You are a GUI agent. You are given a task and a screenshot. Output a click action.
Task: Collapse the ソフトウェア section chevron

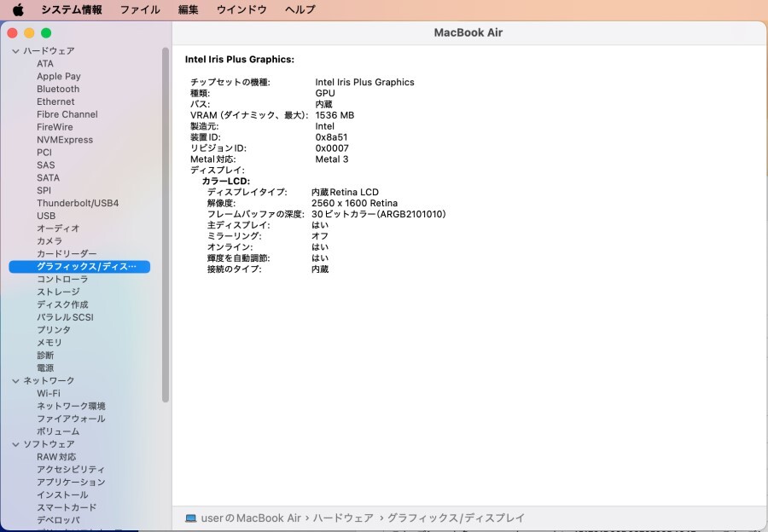point(15,444)
